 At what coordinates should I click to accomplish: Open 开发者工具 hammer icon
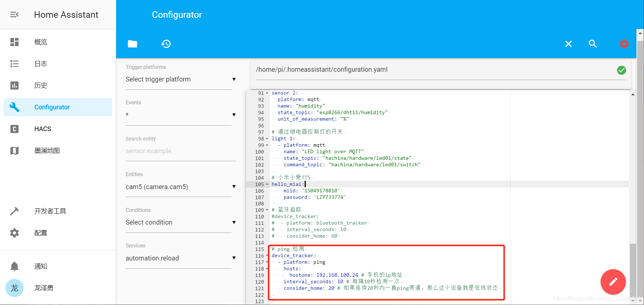14,211
